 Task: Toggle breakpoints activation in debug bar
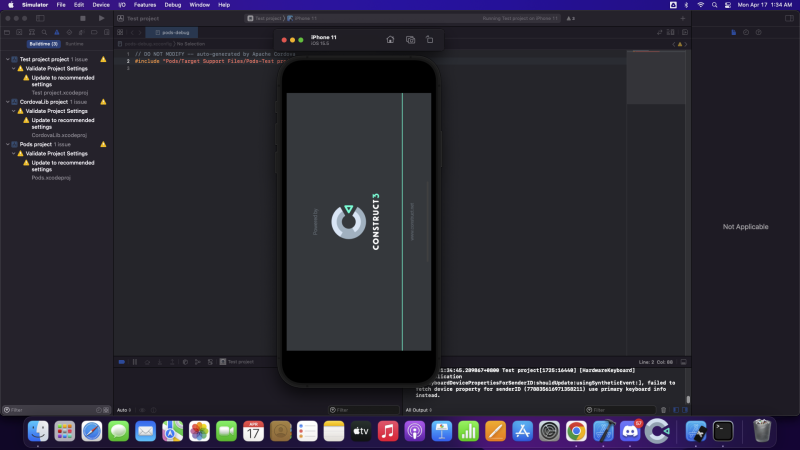[x=121, y=362]
